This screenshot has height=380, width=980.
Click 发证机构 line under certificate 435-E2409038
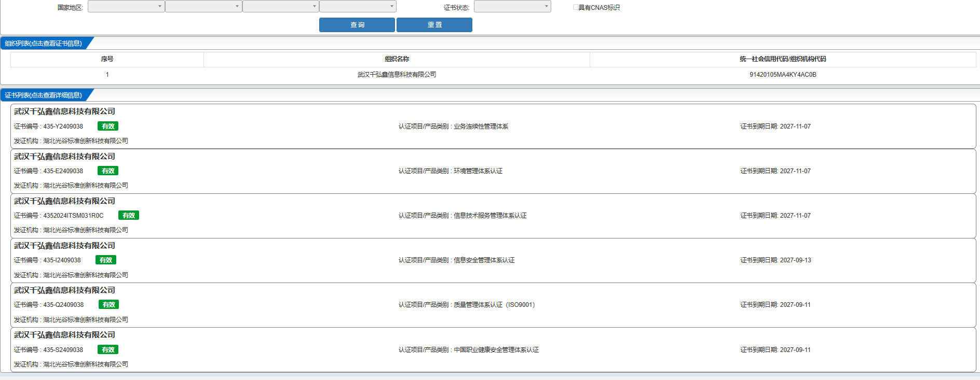[71, 186]
